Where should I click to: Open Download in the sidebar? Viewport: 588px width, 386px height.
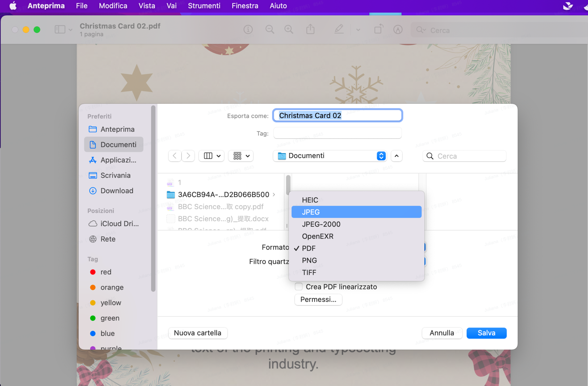[x=114, y=191]
